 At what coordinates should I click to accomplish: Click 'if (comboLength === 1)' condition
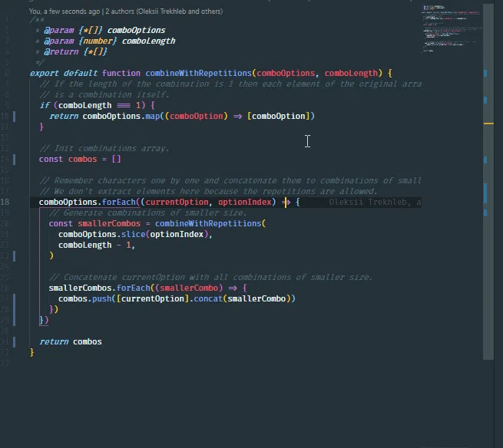pos(92,105)
